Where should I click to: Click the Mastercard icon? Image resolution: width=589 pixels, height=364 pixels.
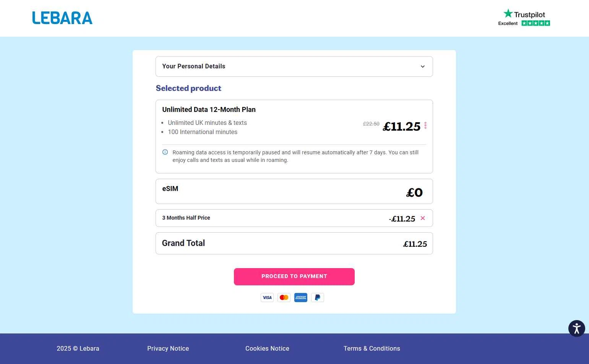click(x=284, y=298)
